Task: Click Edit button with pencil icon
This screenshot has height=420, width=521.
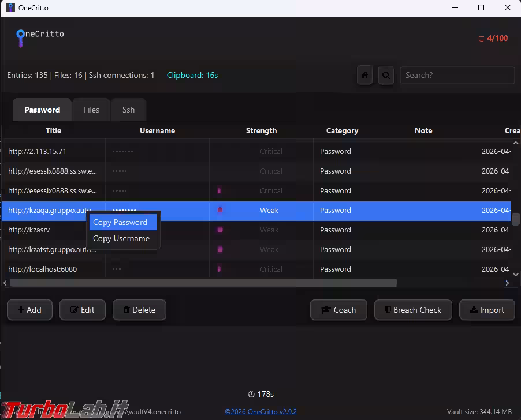Action: point(82,310)
